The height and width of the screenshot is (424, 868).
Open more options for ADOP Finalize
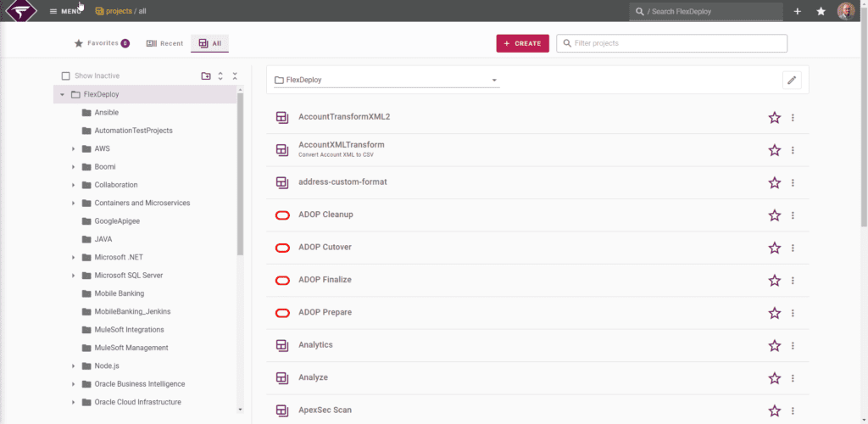tap(793, 281)
